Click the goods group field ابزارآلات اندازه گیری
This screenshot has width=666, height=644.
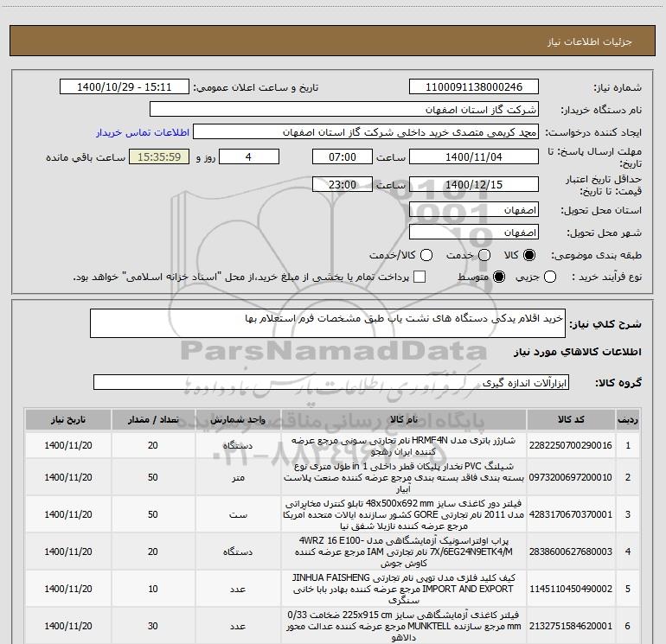pos(331,382)
